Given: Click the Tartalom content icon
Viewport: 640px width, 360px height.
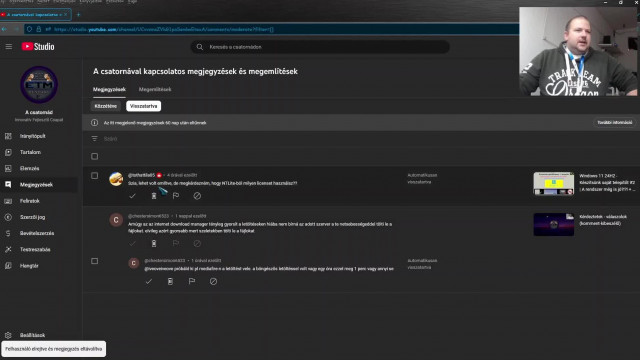Looking at the screenshot, I should 8,152.
